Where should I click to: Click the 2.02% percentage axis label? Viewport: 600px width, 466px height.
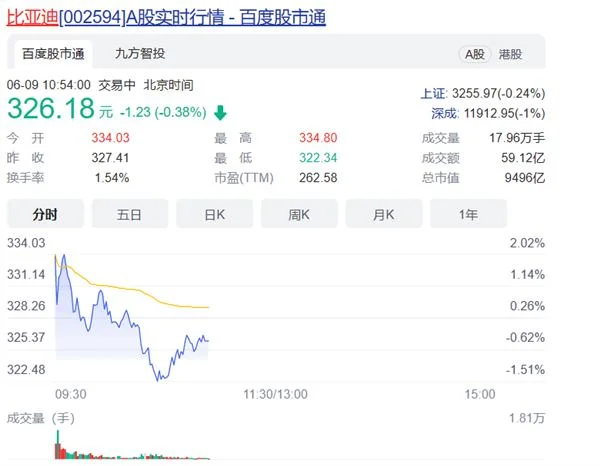tap(527, 243)
